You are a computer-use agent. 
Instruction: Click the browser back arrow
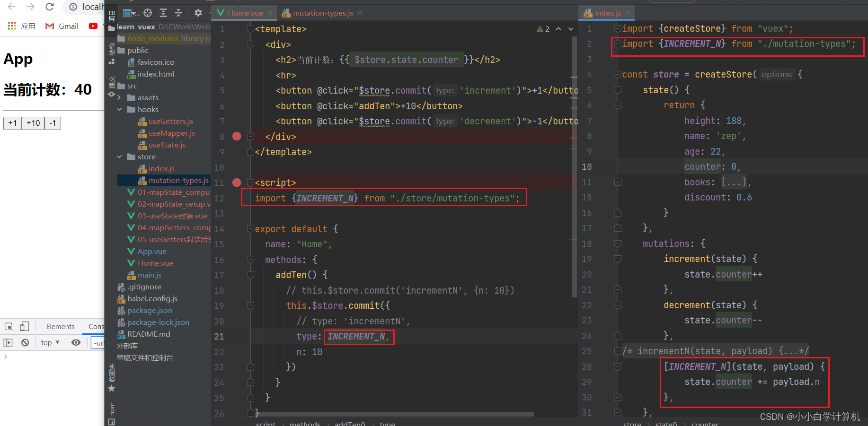pyautogui.click(x=12, y=7)
